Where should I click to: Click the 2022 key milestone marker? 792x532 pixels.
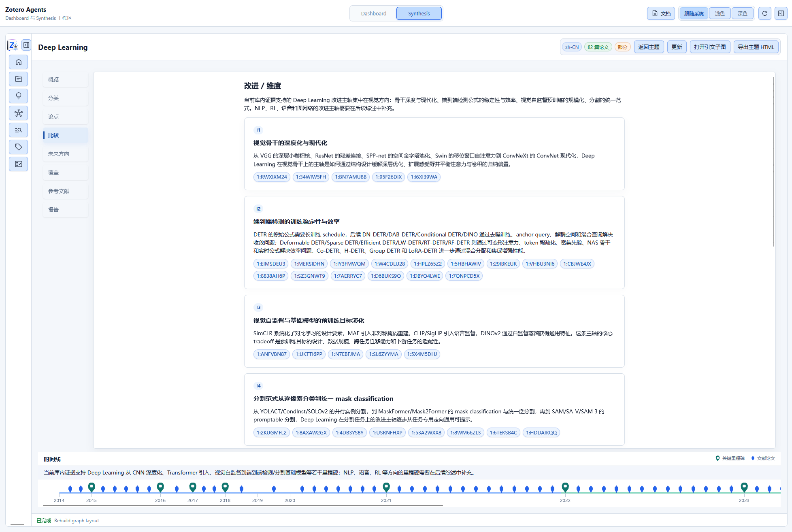[565, 487]
